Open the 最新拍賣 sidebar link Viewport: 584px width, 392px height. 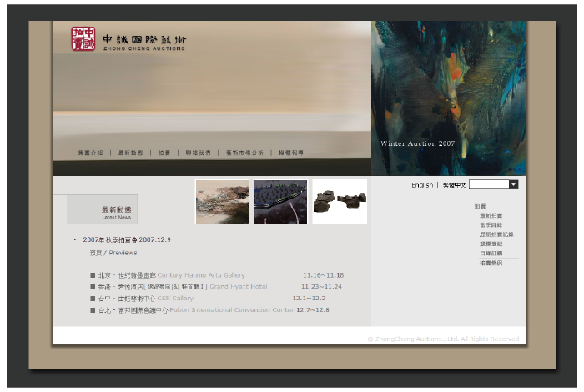tap(491, 215)
